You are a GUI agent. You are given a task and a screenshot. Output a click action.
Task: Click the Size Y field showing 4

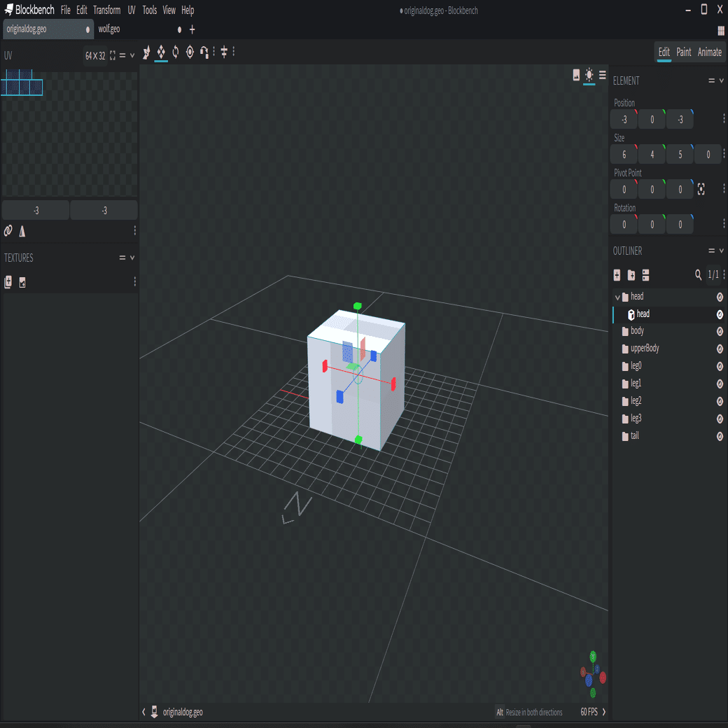[x=652, y=154]
